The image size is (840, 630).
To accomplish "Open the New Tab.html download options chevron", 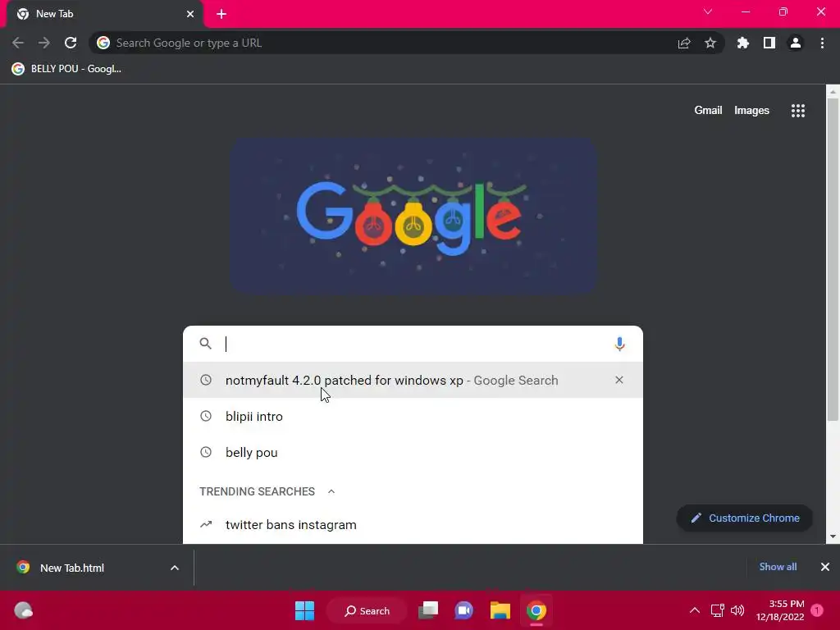I will click(175, 568).
